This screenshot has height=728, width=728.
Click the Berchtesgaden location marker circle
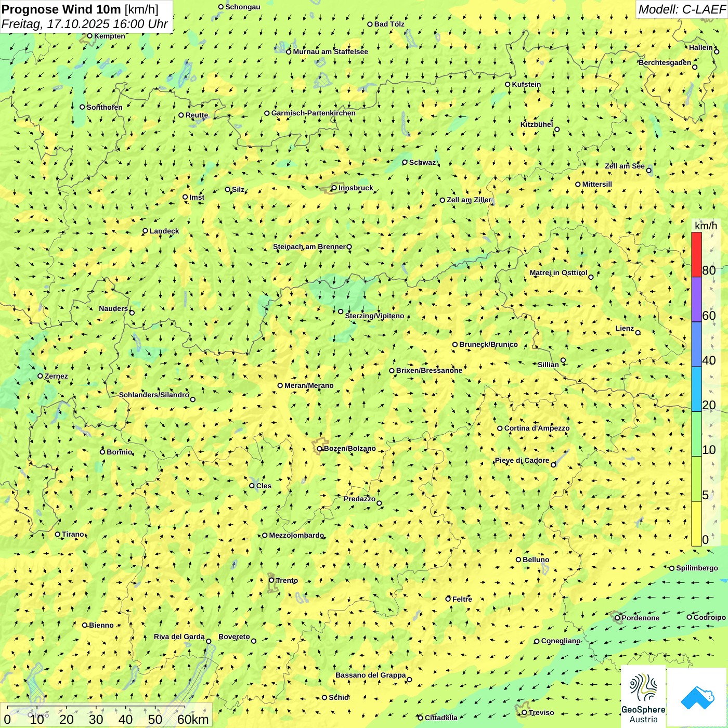695,67
